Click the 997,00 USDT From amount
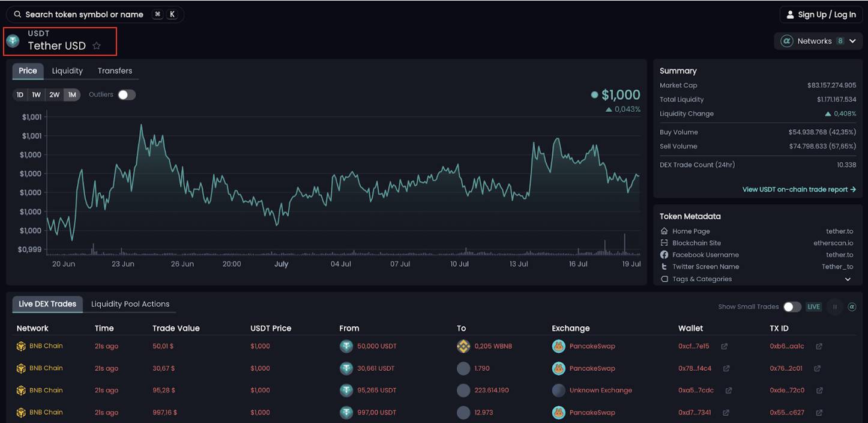 click(x=377, y=413)
